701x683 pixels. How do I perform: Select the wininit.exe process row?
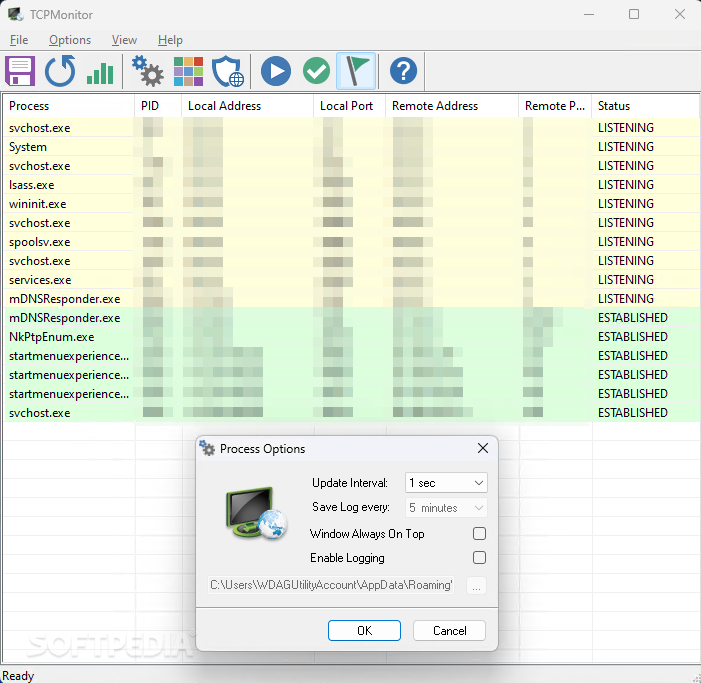coord(351,204)
